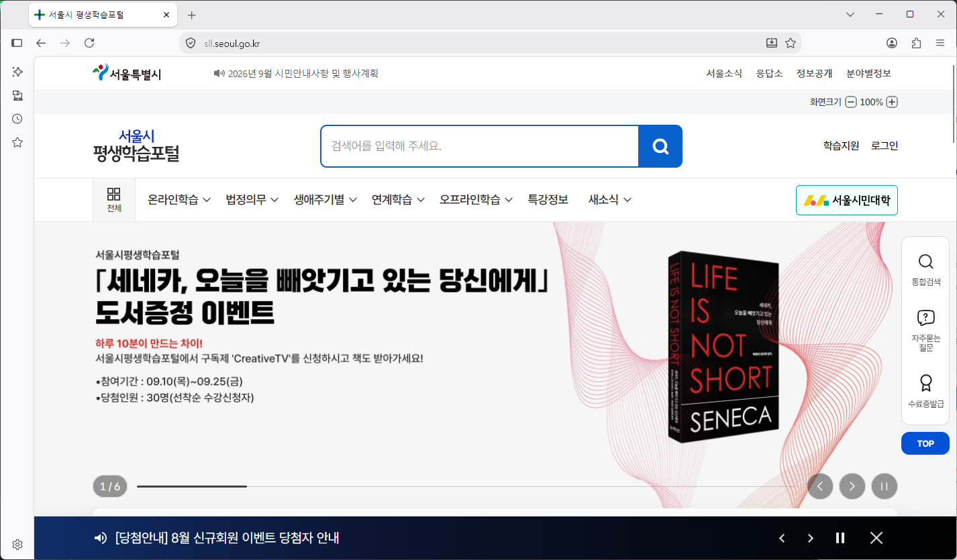Open the 서울소식 top link

[x=724, y=73]
